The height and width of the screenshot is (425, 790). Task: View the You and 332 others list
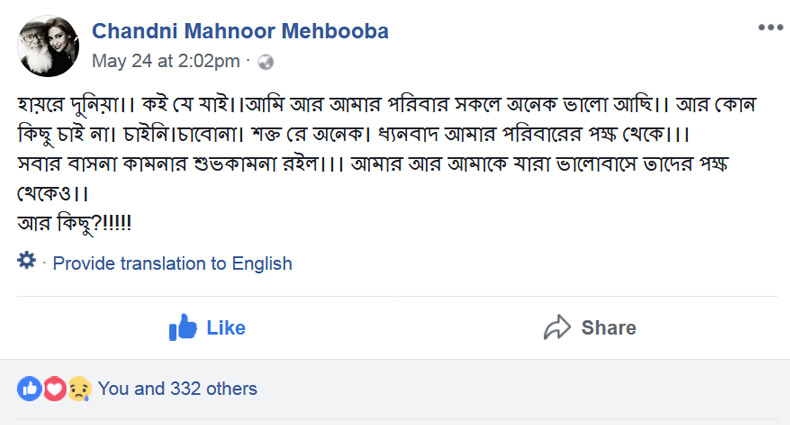click(x=177, y=389)
